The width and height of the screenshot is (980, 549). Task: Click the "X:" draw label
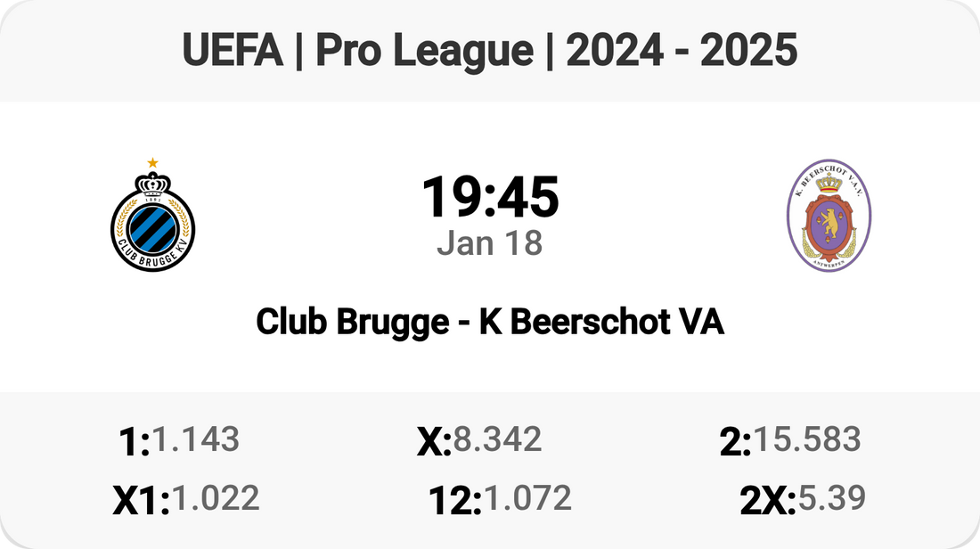pos(434,441)
